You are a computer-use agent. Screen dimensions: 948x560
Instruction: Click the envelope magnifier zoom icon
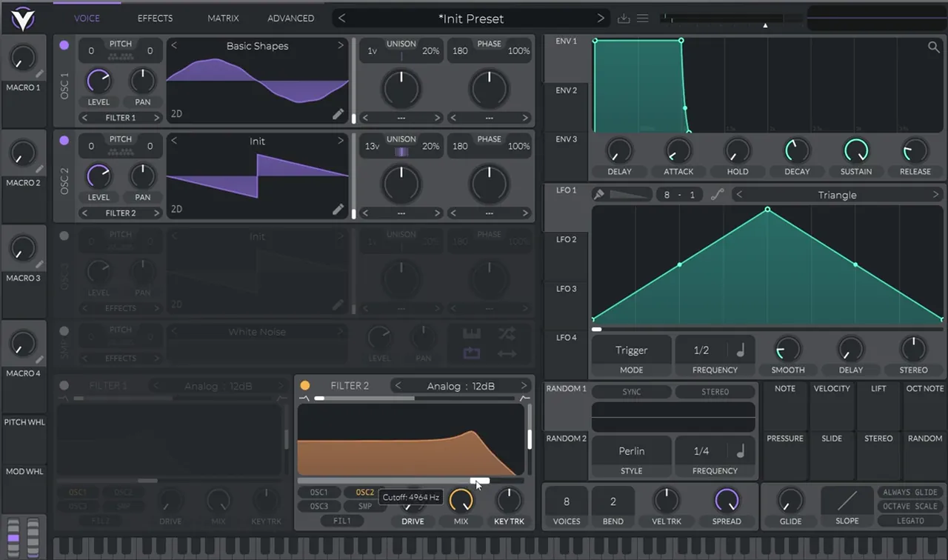click(933, 47)
